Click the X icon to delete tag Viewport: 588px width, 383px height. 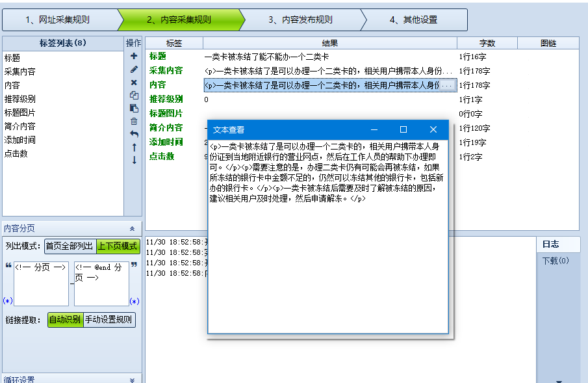point(134,83)
